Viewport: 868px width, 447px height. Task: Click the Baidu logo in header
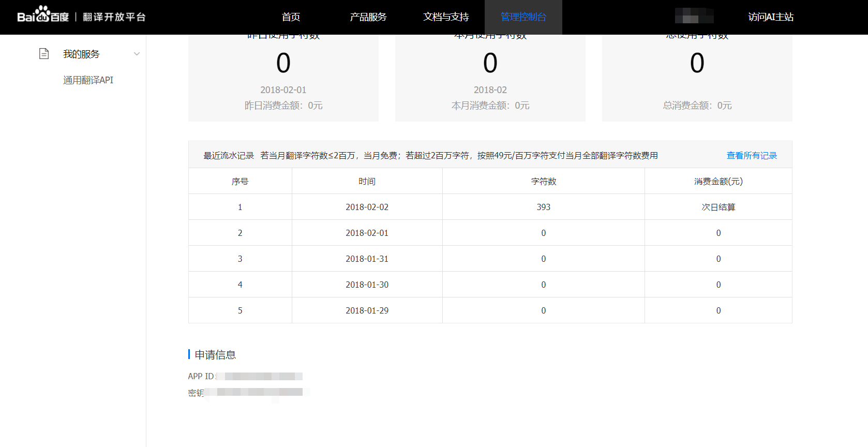43,14
